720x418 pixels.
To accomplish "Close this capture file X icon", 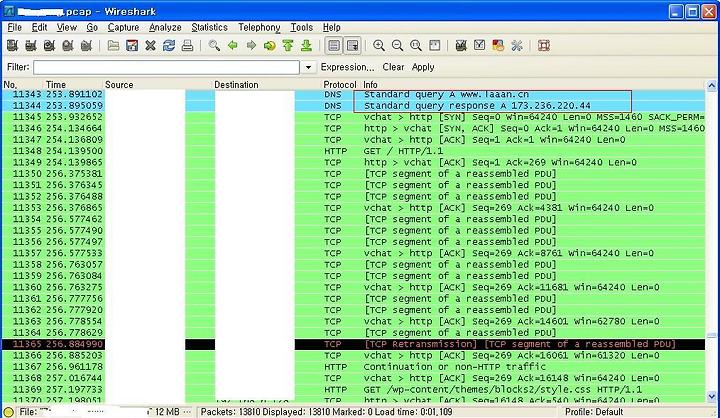I will 150,45.
